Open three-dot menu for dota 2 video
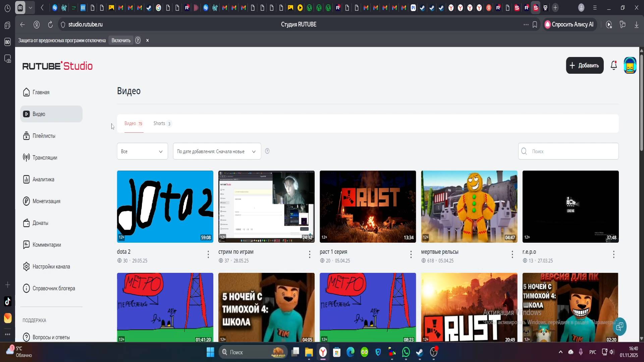Viewport: 644px width, 362px height. coord(208,254)
